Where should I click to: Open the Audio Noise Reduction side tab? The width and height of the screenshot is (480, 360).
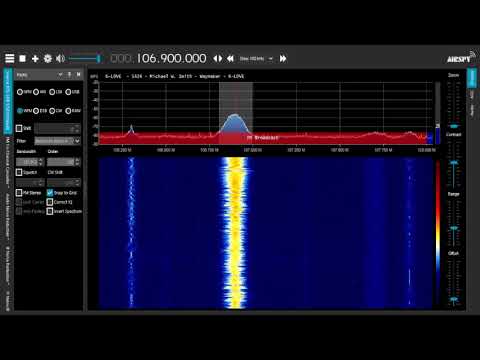(x=8, y=216)
